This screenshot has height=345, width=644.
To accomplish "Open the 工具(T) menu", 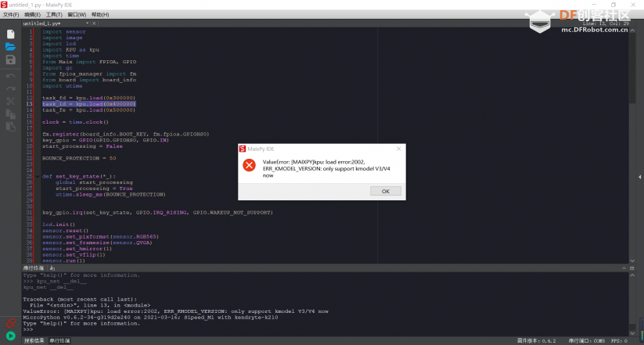I will click(x=54, y=15).
